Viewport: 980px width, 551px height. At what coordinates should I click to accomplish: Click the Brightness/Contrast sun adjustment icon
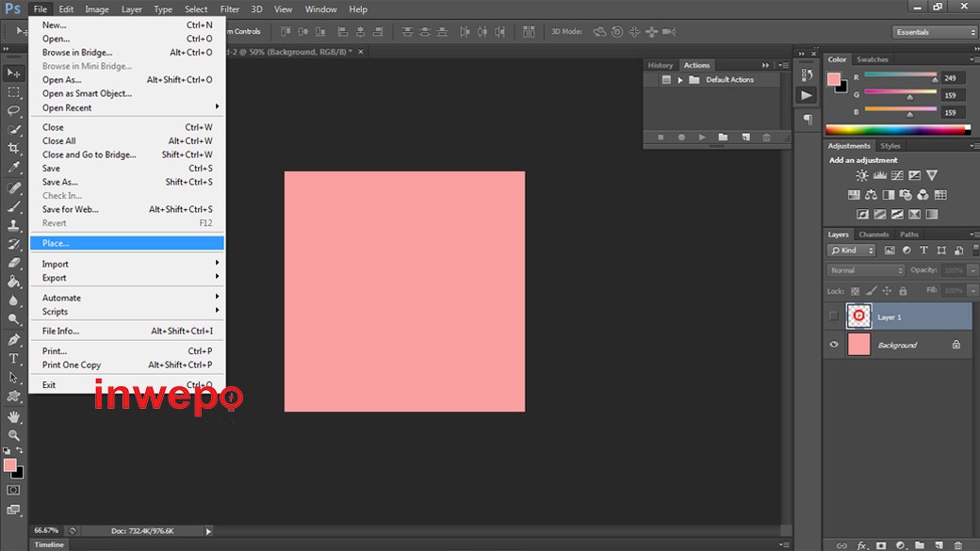click(x=861, y=176)
